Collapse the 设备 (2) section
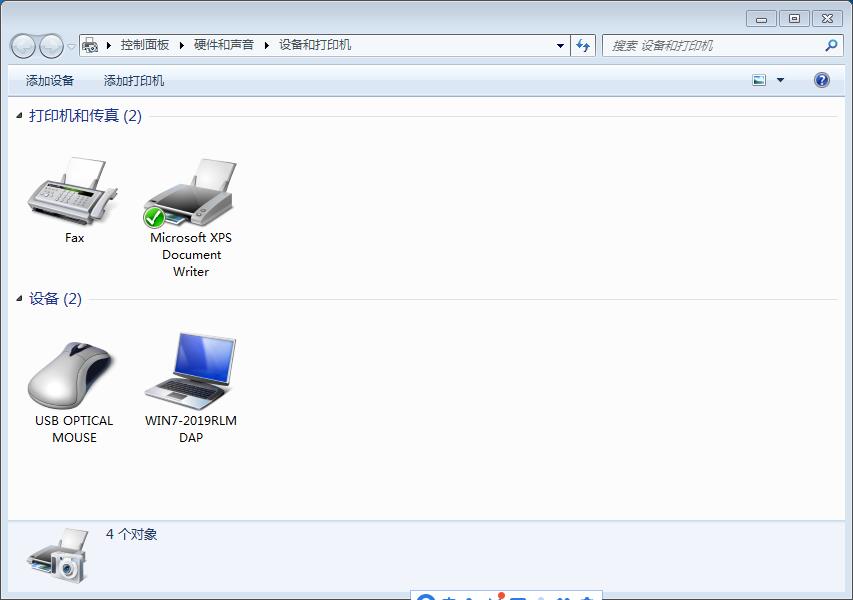The image size is (853, 600). [17, 298]
